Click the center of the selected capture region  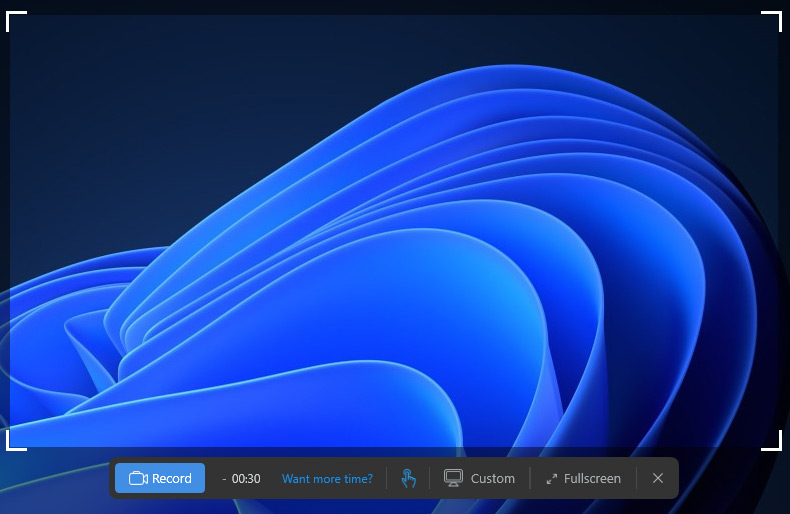pos(394,230)
